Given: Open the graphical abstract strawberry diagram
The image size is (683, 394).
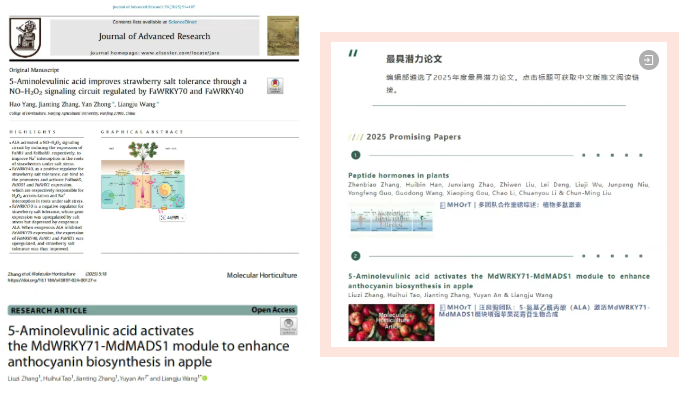Looking at the screenshot, I should (x=143, y=176).
